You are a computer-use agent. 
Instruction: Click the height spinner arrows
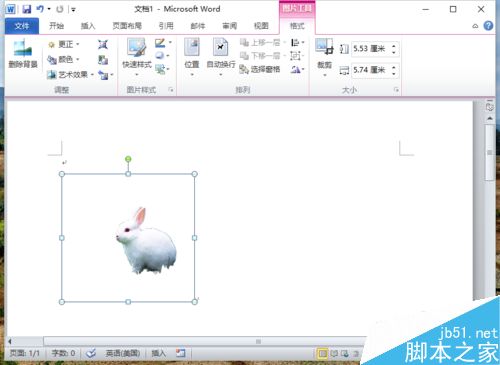(x=394, y=49)
